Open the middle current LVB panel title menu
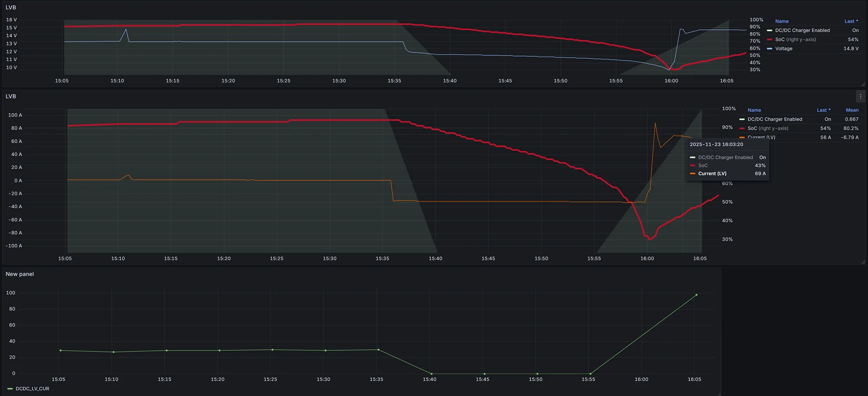The width and height of the screenshot is (868, 396). point(11,96)
